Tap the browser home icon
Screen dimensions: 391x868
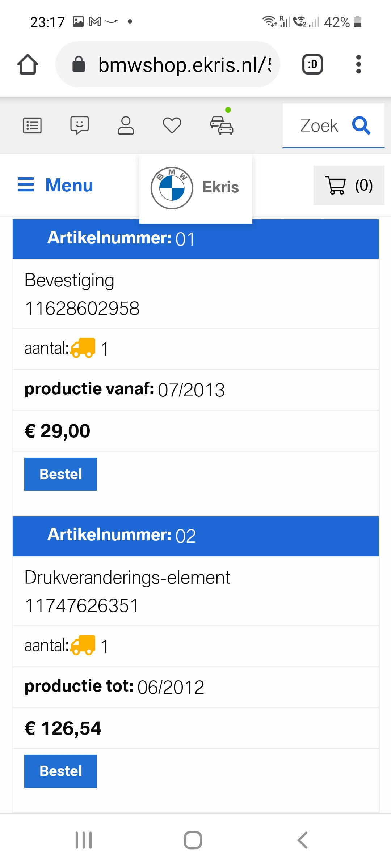click(x=28, y=64)
